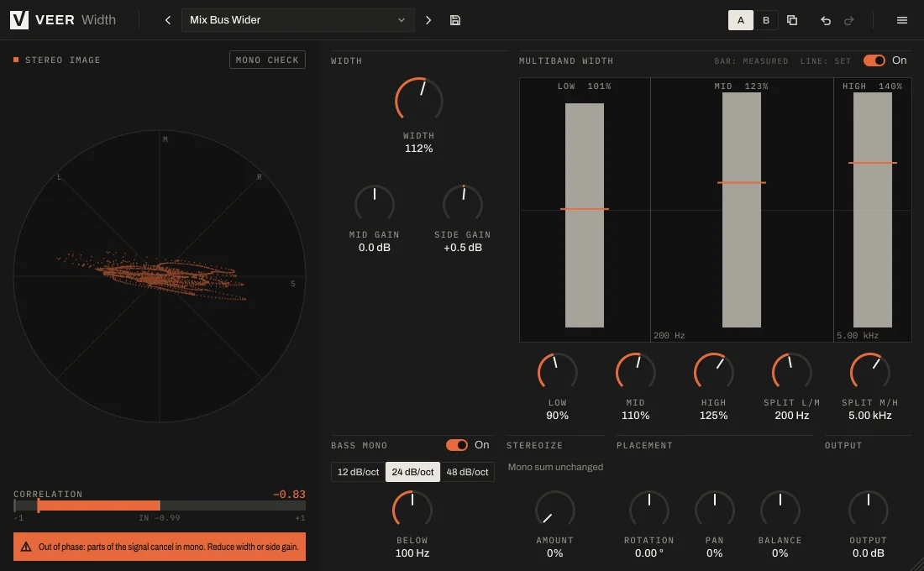Viewport: 924px width, 571px height.
Task: Click the correlation meter bar
Action: pyautogui.click(x=160, y=506)
